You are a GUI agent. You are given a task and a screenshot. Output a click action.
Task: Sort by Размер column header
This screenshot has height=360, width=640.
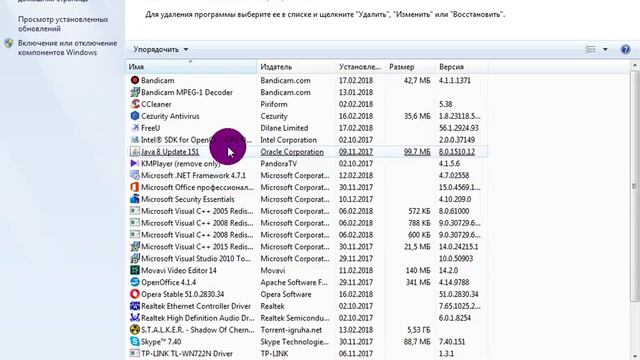[410, 67]
